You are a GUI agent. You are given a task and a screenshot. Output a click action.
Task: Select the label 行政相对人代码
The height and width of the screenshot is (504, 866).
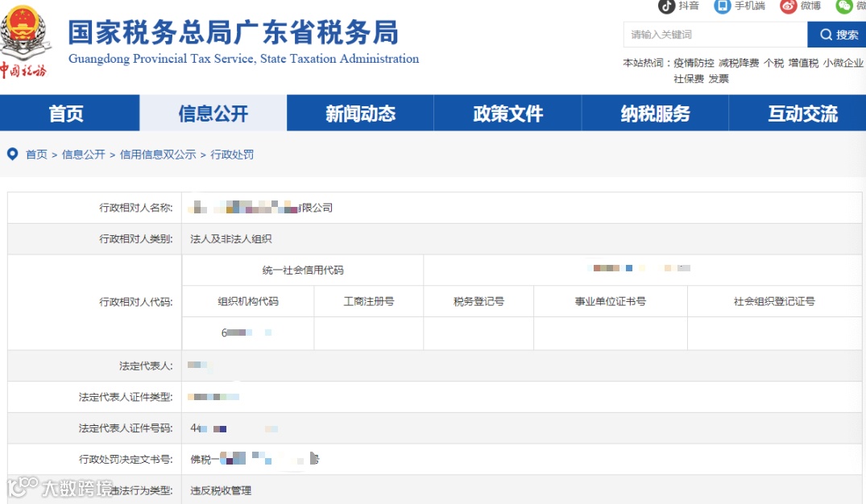(x=136, y=302)
